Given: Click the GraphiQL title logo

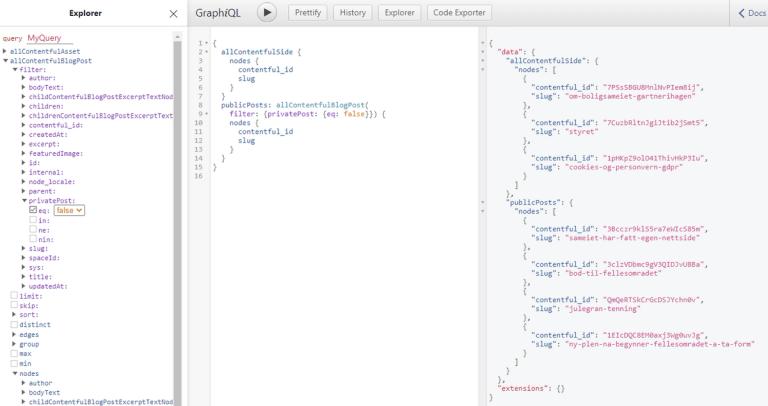Looking at the screenshot, I should tap(218, 13).
